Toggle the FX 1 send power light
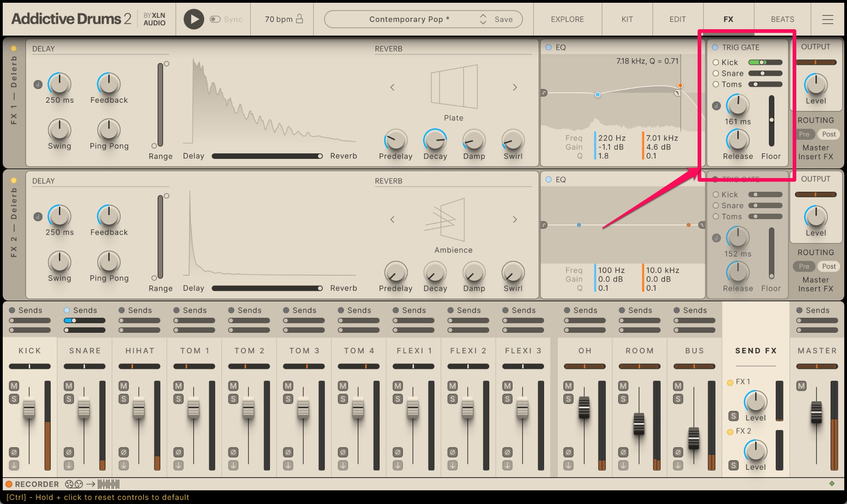This screenshot has height=504, width=847. (x=730, y=383)
